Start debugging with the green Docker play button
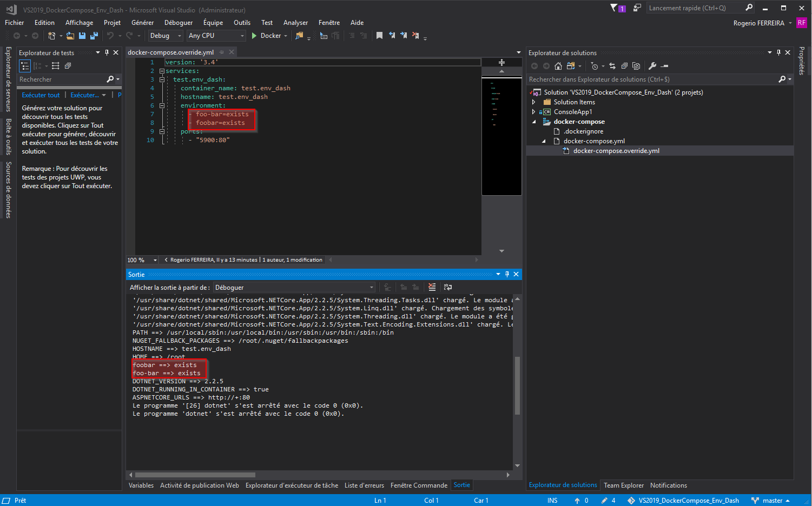The height and width of the screenshot is (506, 812). point(254,36)
